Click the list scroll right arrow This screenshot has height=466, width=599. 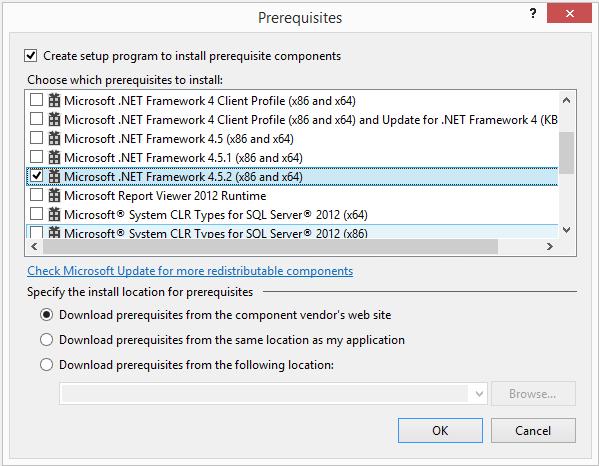point(549,246)
